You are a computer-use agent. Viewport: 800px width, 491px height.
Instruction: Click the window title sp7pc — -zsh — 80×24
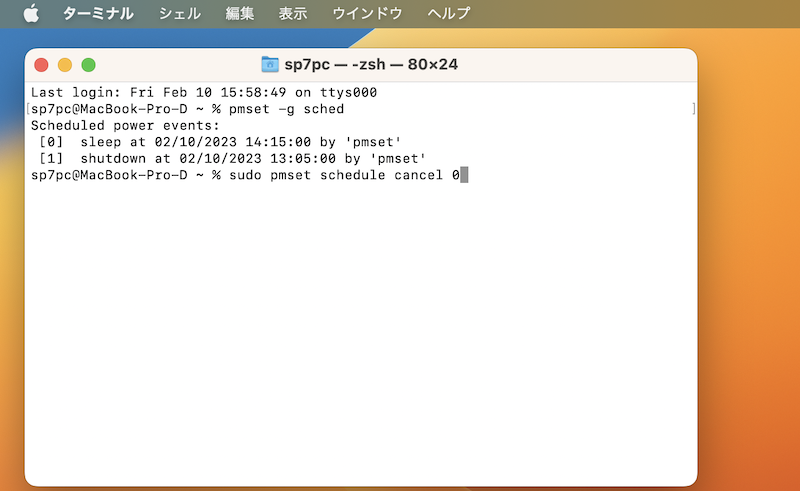[371, 64]
